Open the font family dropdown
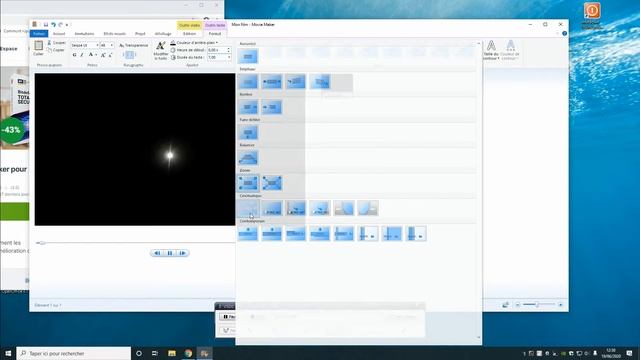 click(97, 45)
